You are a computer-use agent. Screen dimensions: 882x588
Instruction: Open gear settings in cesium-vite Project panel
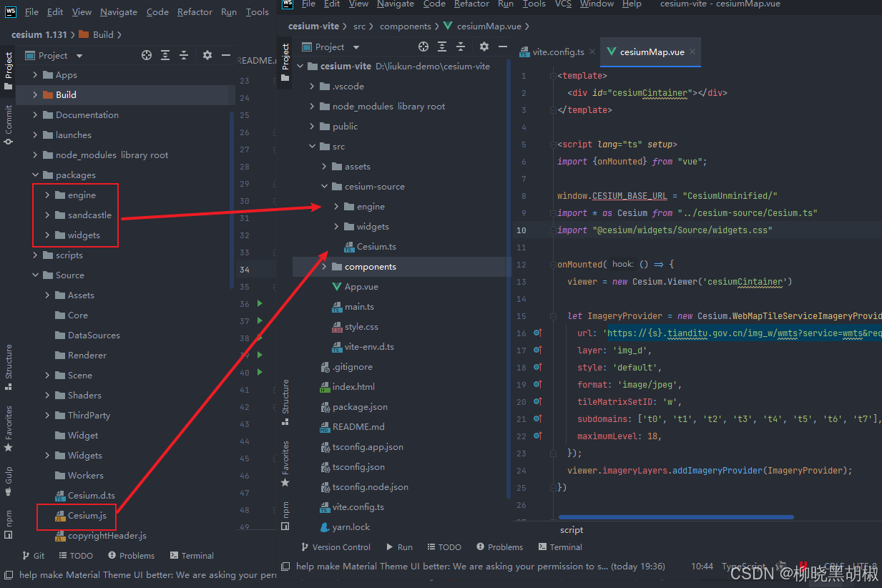coord(484,46)
